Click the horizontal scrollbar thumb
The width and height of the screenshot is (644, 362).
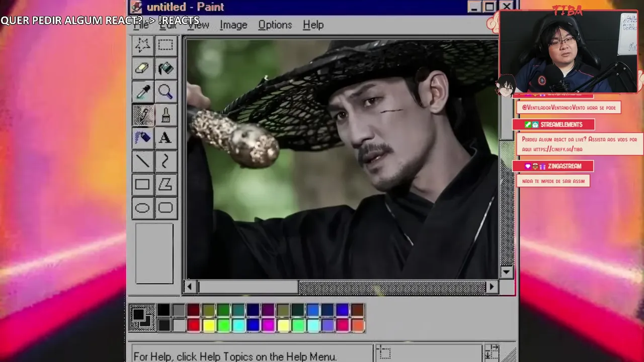point(248,287)
